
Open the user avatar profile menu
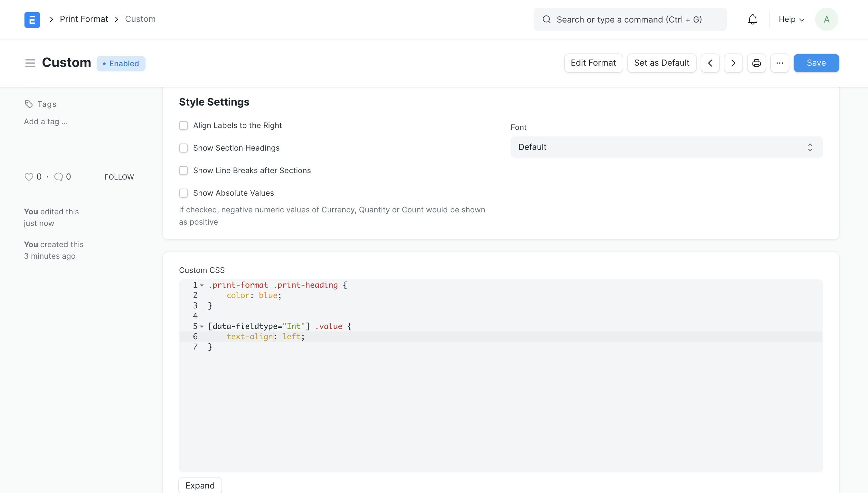coord(826,19)
